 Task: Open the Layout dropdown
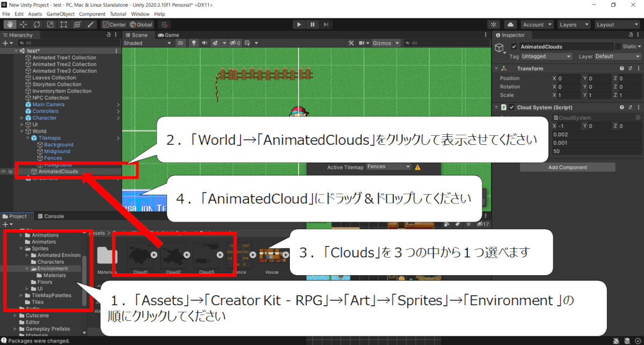(617, 24)
